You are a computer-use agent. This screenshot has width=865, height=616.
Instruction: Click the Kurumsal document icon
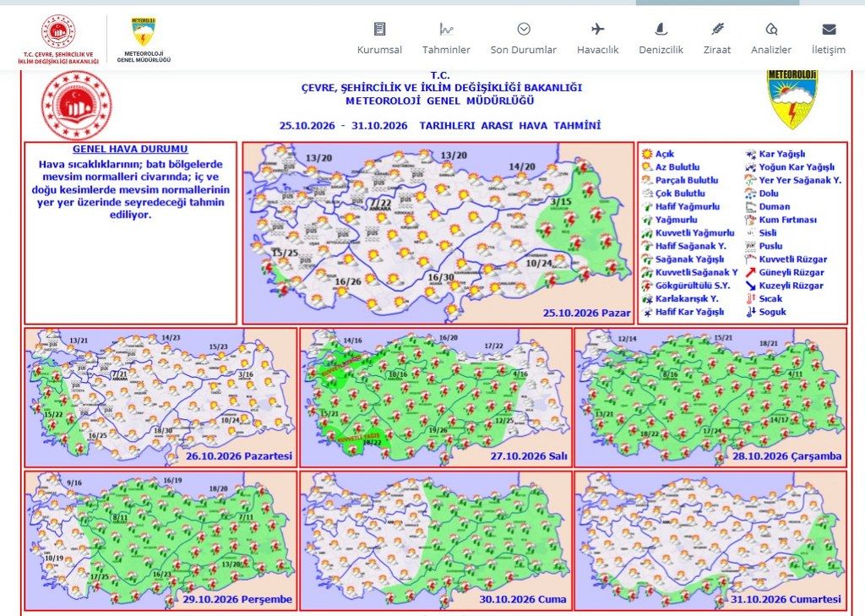click(379, 29)
